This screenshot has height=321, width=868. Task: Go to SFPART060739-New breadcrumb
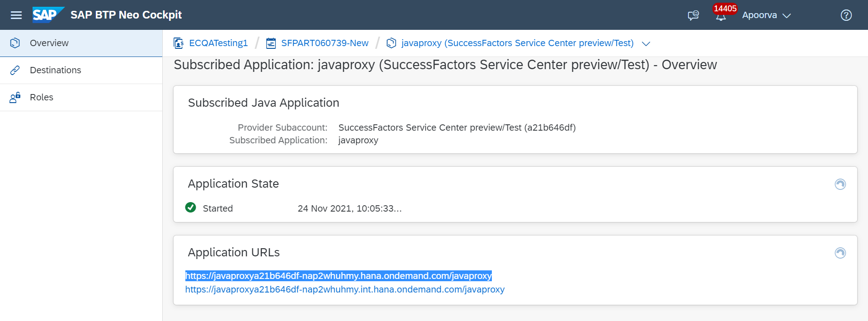(x=325, y=43)
